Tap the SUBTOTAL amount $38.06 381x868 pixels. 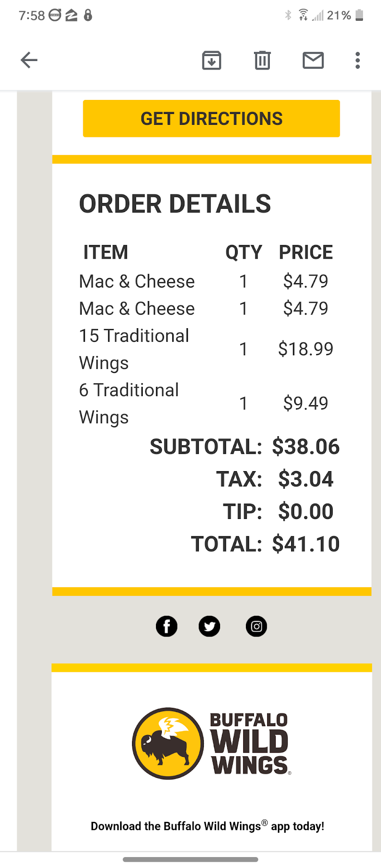306,447
